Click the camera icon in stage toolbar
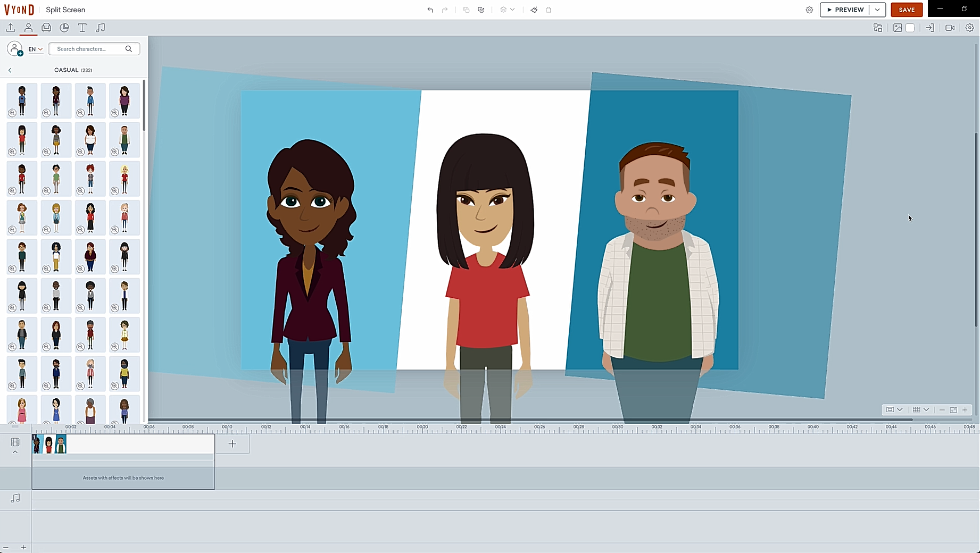Screen dimensions: 980x553 point(950,28)
